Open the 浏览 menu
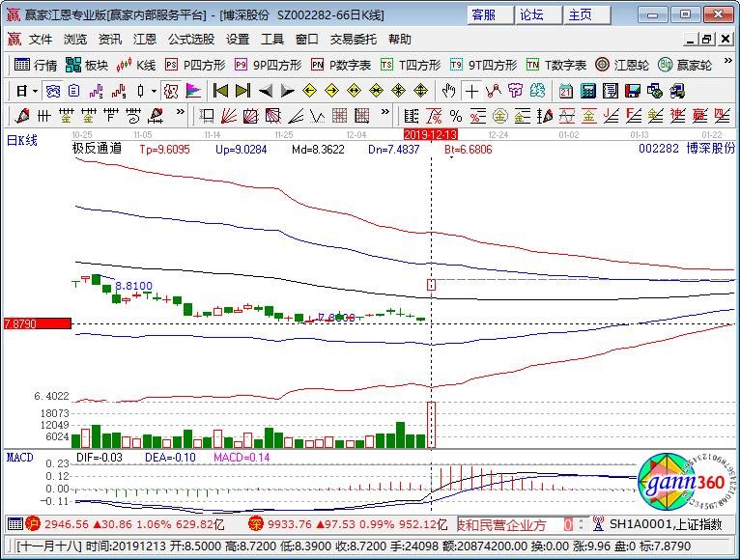 click(x=75, y=40)
